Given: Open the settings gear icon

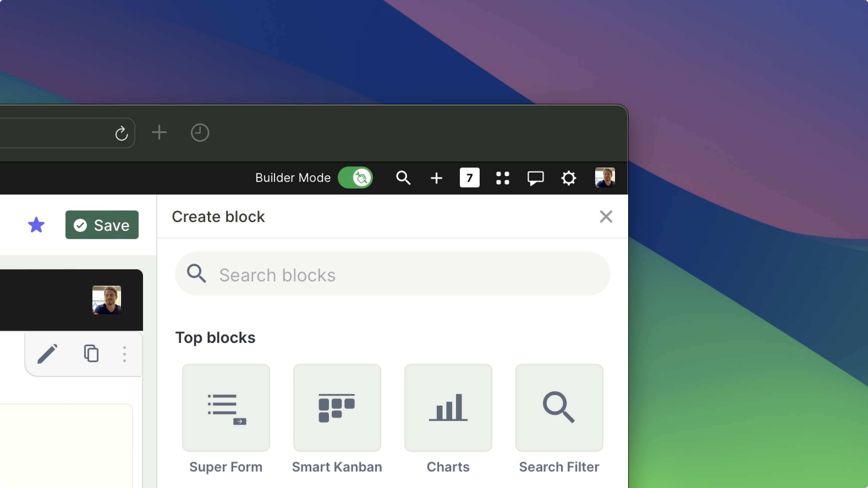Looking at the screenshot, I should point(568,178).
